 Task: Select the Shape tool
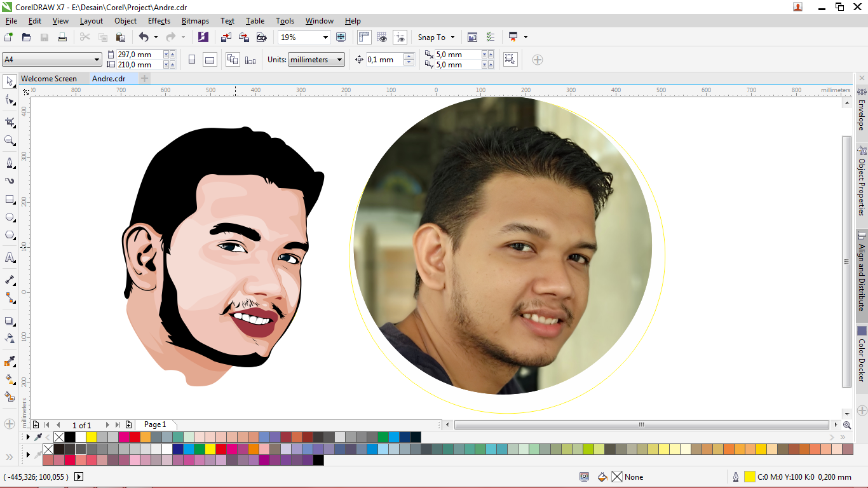[10, 100]
